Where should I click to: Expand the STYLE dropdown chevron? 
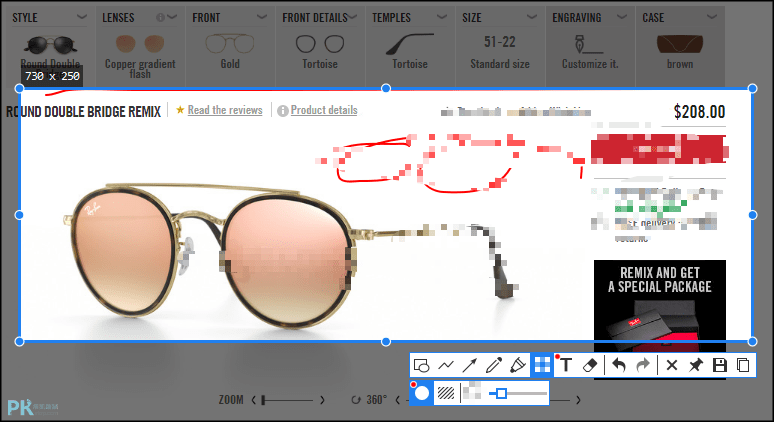coord(81,17)
